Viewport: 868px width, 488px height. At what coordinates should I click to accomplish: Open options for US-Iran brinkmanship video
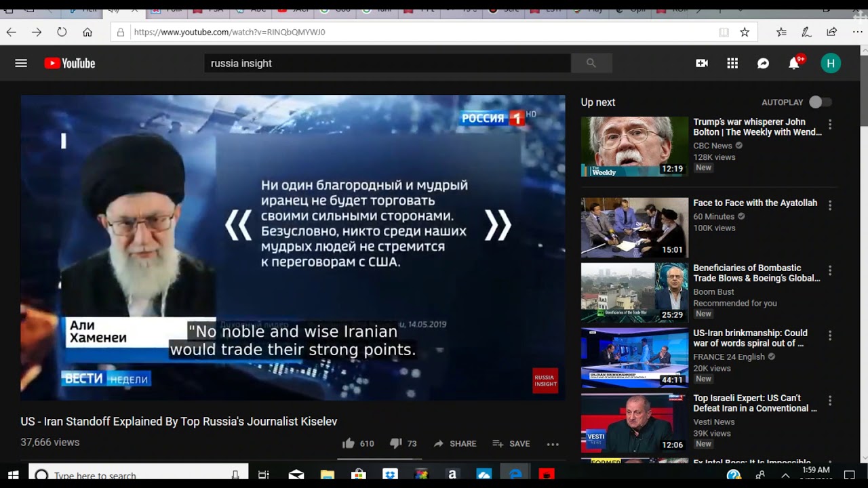pos(830,335)
